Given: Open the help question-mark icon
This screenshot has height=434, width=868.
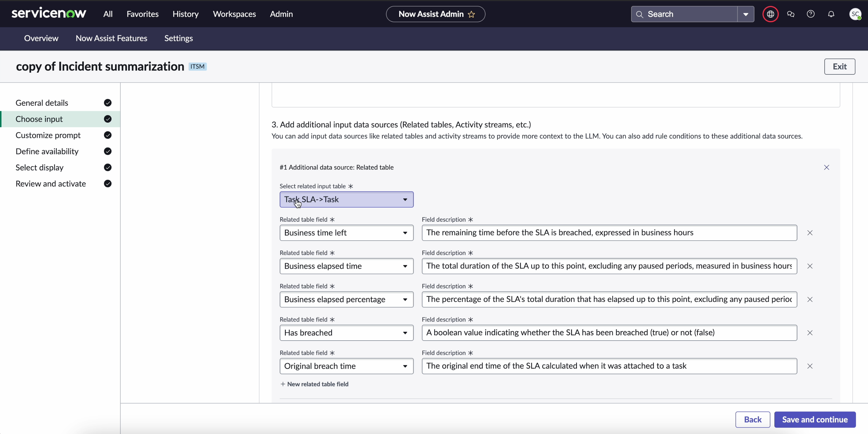Looking at the screenshot, I should 811,14.
